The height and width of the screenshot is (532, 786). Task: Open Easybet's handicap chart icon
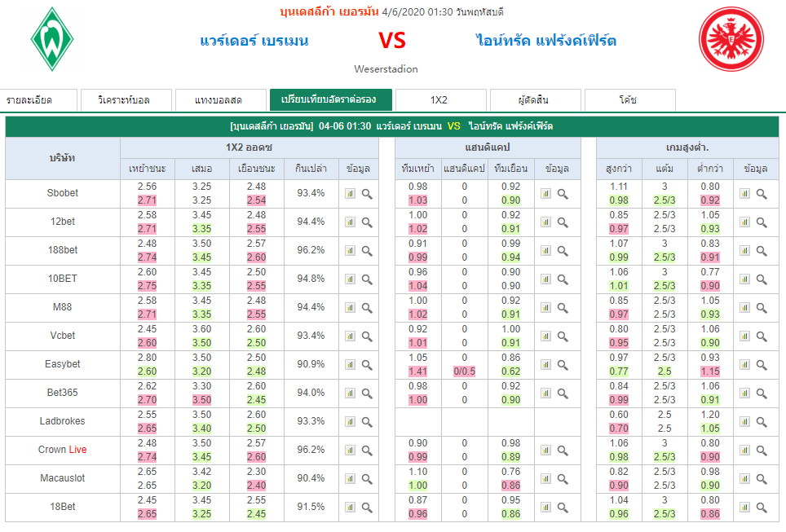coord(546,365)
